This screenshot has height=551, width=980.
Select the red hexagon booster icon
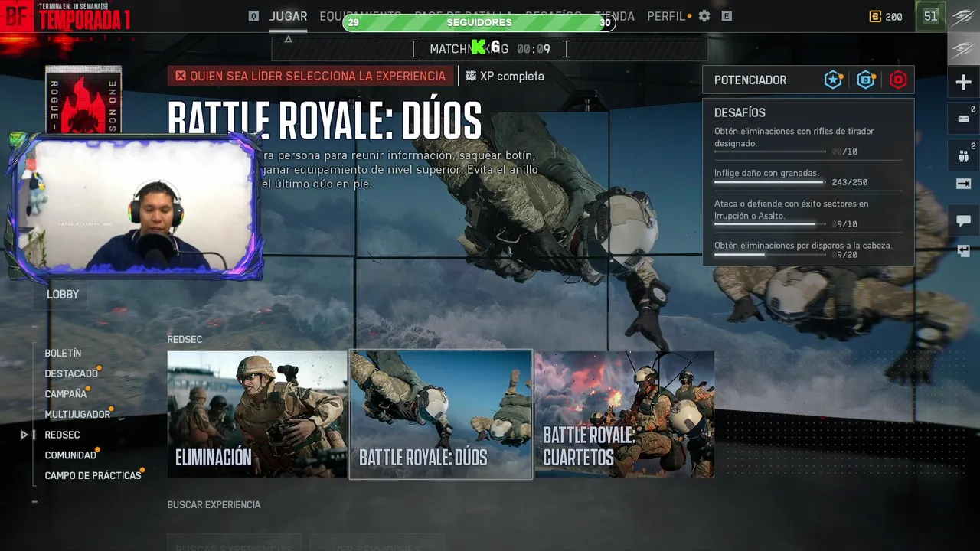898,80
